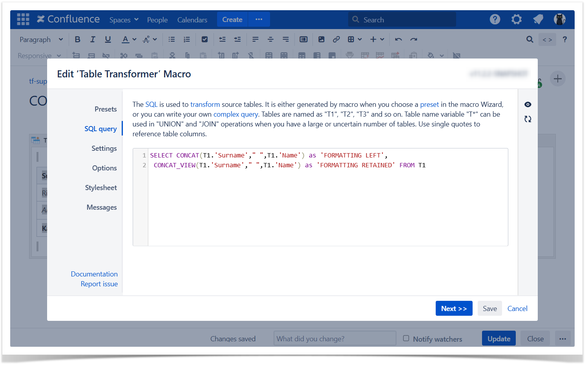Click the Undo arrow icon
This screenshot has height=366, width=588.
398,39
